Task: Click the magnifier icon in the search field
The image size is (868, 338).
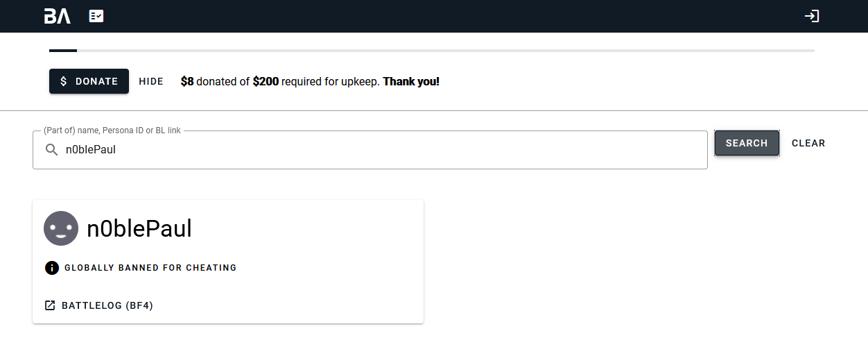Action: pyautogui.click(x=51, y=150)
